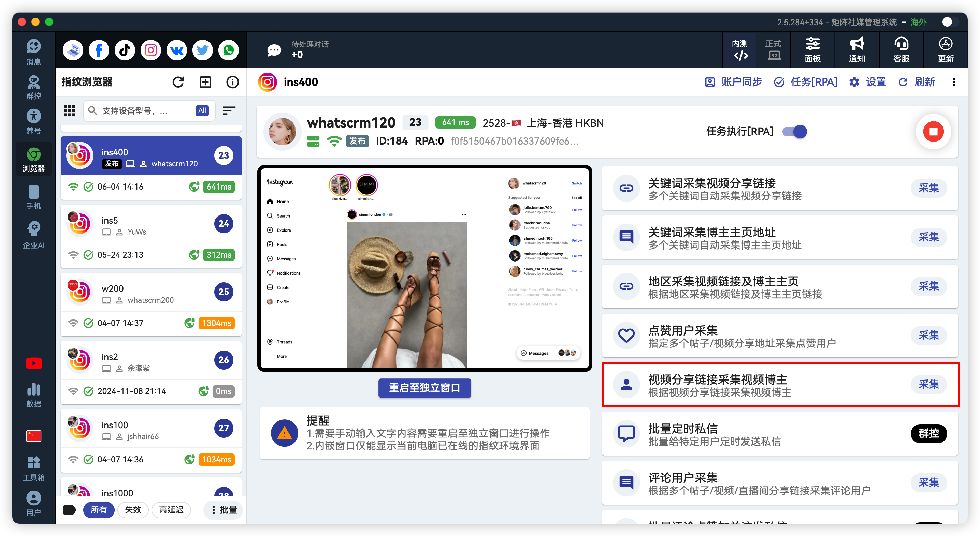Toggle 任务执行[RPA] switch
Screen dimensions: 980x536
point(794,132)
